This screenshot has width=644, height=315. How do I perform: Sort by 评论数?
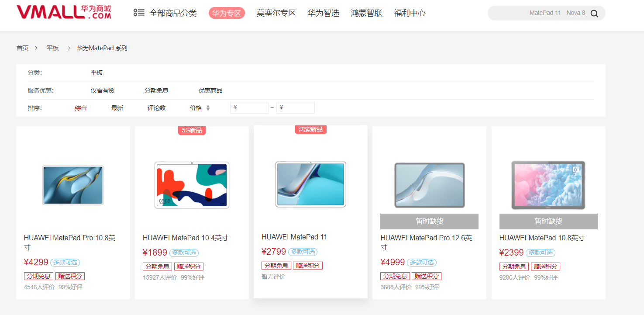point(156,108)
